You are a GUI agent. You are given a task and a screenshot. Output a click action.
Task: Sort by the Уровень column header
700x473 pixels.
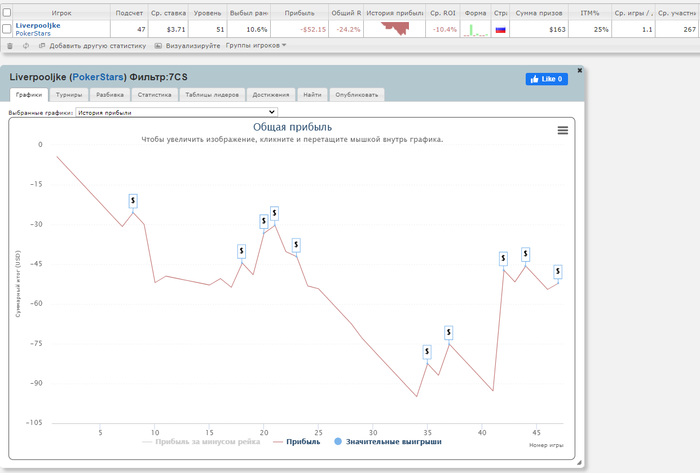coord(208,13)
